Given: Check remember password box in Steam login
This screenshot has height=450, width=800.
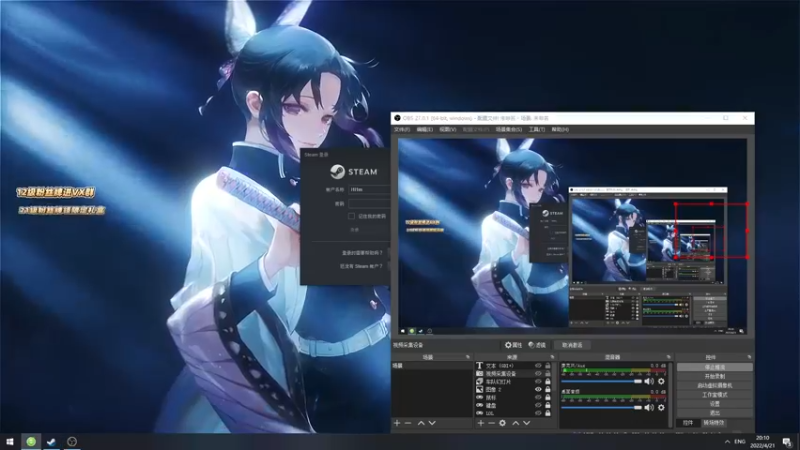Looking at the screenshot, I should [352, 216].
